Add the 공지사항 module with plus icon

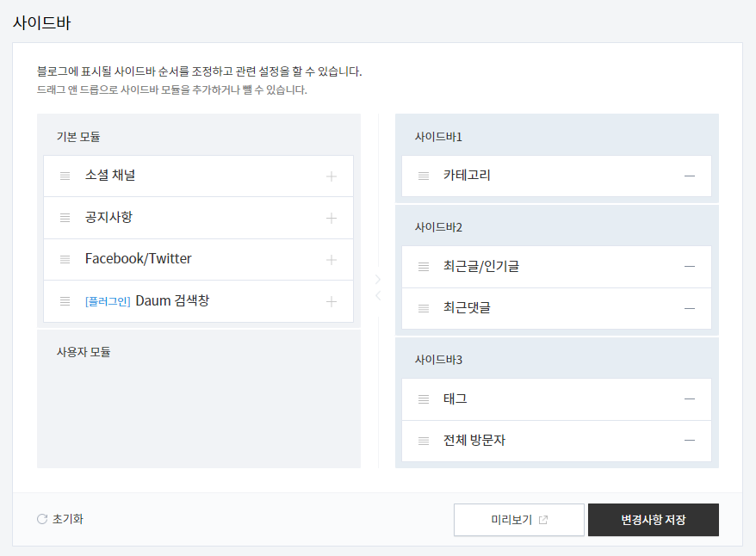click(332, 219)
